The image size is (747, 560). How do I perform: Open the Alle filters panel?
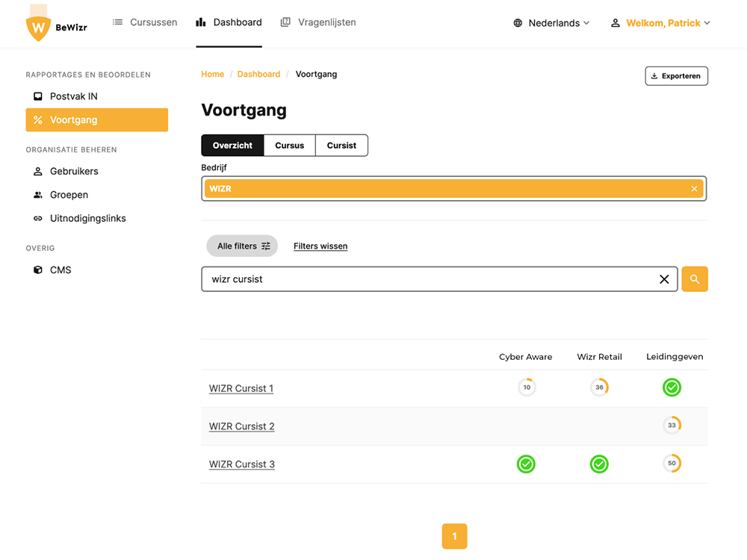242,246
